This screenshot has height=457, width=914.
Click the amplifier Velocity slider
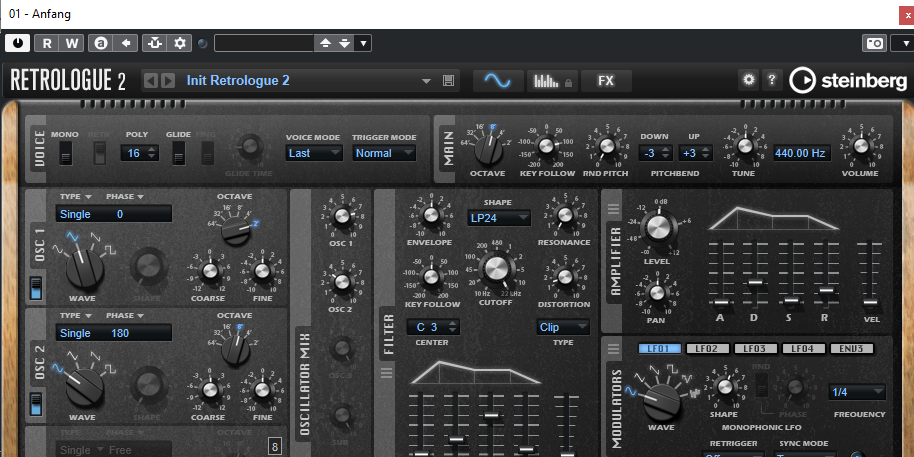point(871,301)
